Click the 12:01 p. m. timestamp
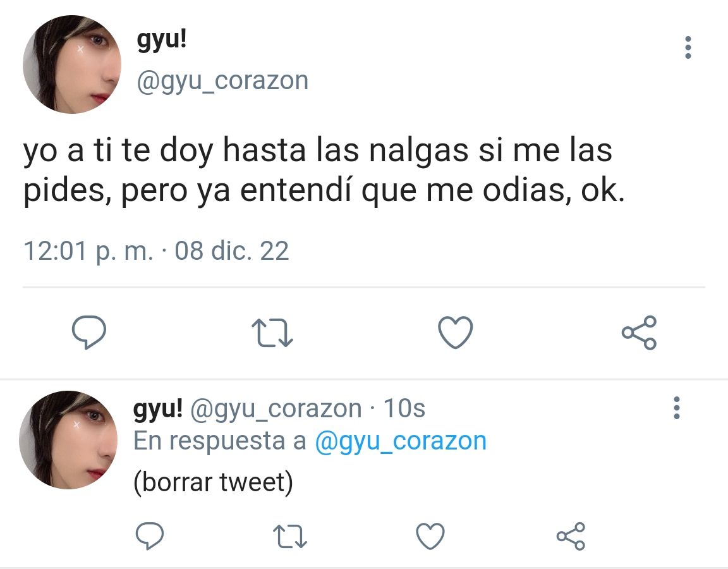 (88, 251)
